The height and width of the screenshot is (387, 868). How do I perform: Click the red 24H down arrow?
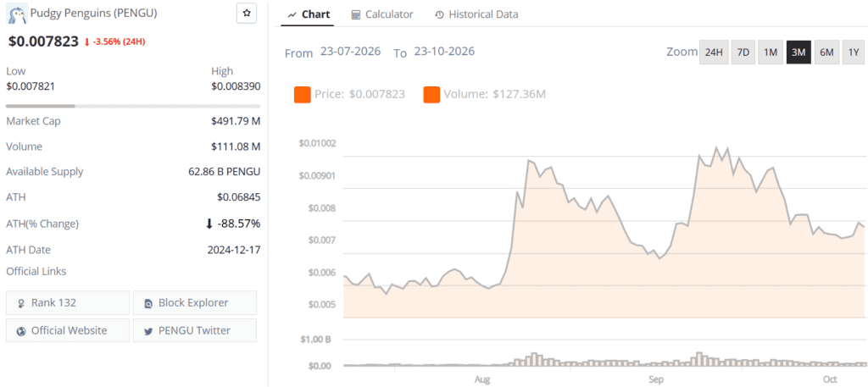(x=87, y=41)
